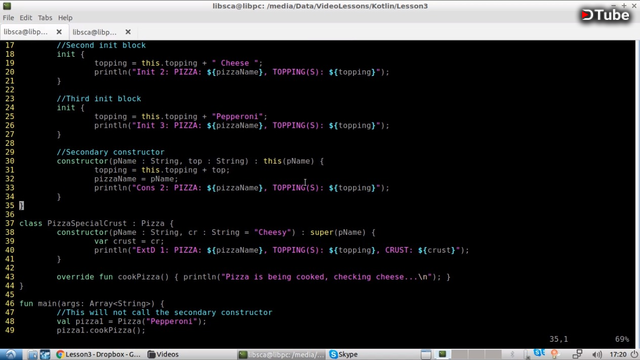Screen dimensions: 640x360
Task: Switch to the Lesson3 Dropbox Chrome window
Action: click(x=98, y=354)
